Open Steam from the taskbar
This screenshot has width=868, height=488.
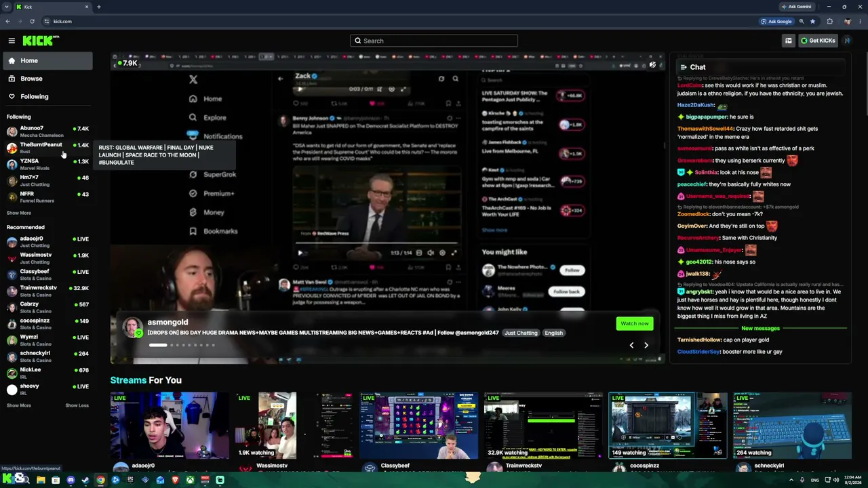85,480
